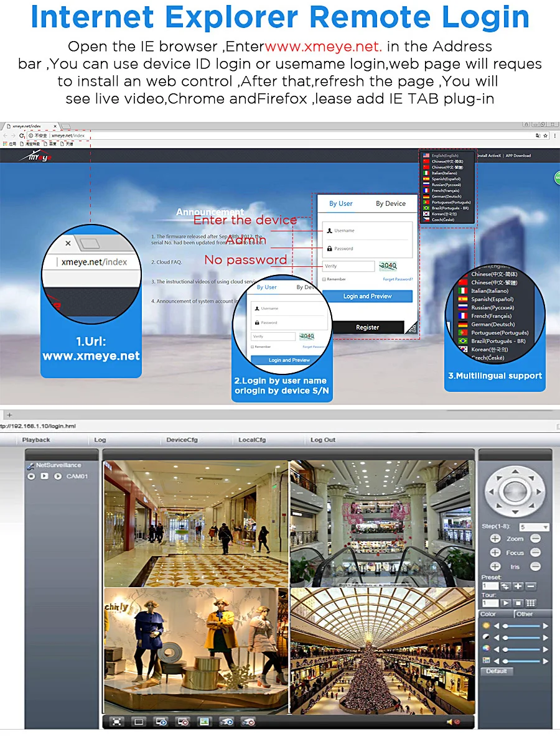Open the tour grid icon
Screen dimensions: 560x752
(531, 603)
